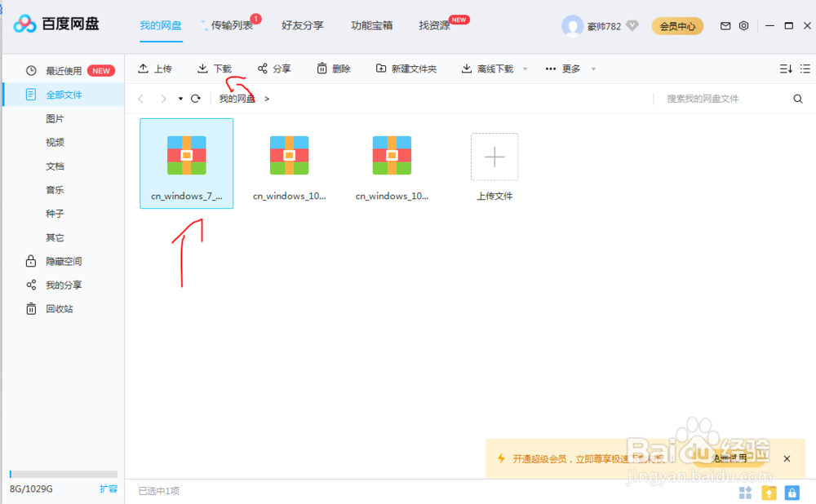This screenshot has height=504, width=816.
Task: Open the 更多 (More) dropdown menu
Action: point(569,69)
